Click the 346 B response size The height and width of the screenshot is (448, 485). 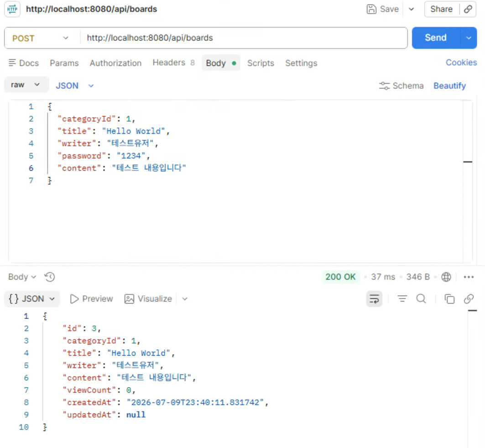click(x=418, y=277)
